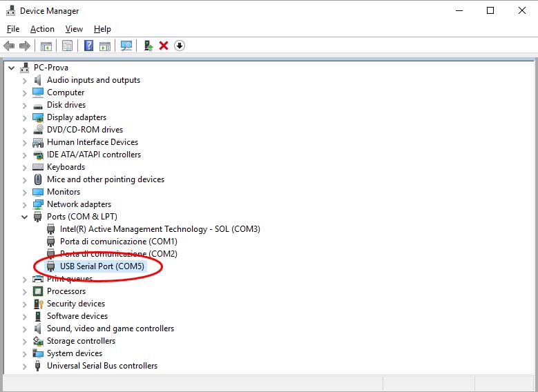Select Porta di comunicazione (COM1)
Screen dimensions: 538x392
click(x=118, y=242)
